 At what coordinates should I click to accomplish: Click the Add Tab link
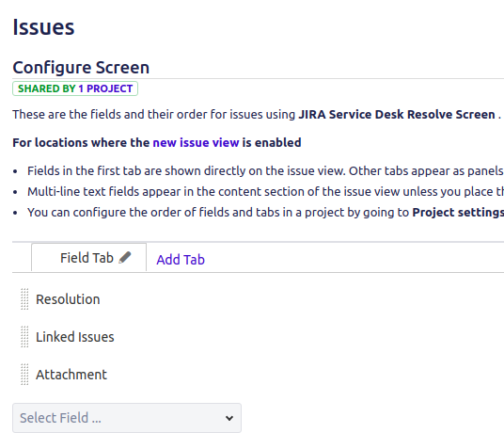pyautogui.click(x=181, y=260)
